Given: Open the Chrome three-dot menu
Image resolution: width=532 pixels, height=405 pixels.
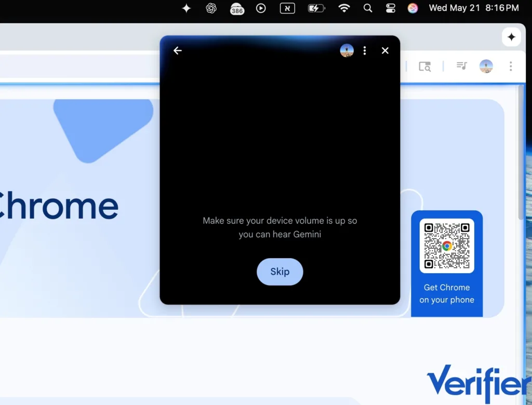Looking at the screenshot, I should 511,66.
